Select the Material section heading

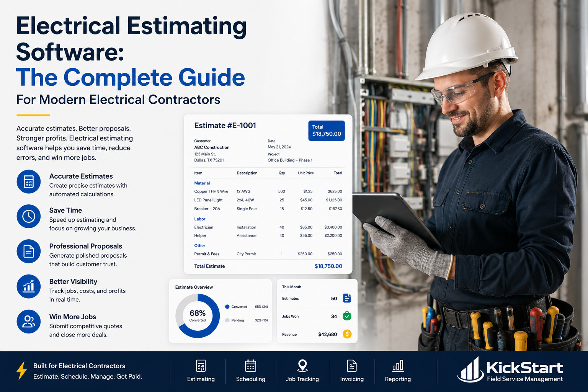point(202,183)
